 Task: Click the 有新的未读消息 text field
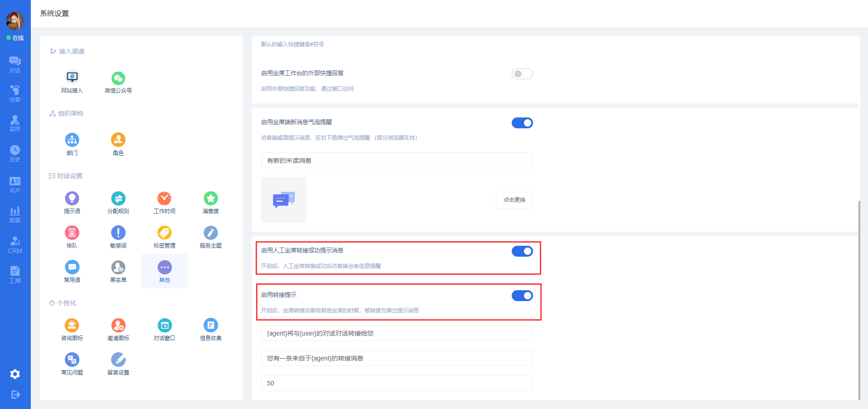pos(397,161)
